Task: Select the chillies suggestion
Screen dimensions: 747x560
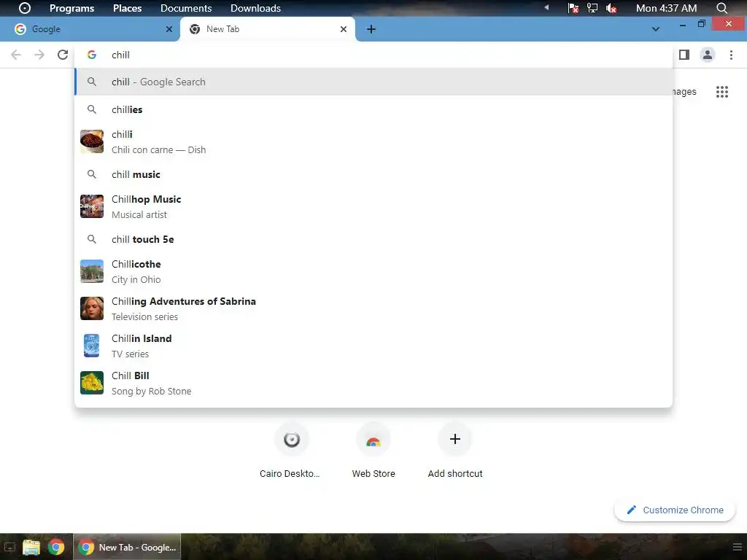Action: click(x=373, y=109)
